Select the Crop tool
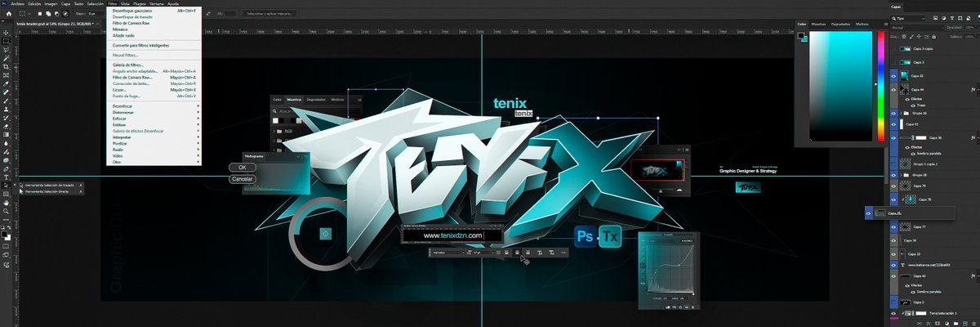 [x=6, y=69]
